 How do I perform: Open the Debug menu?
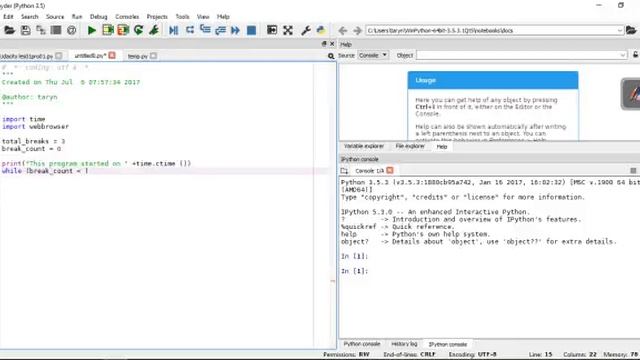tap(98, 17)
